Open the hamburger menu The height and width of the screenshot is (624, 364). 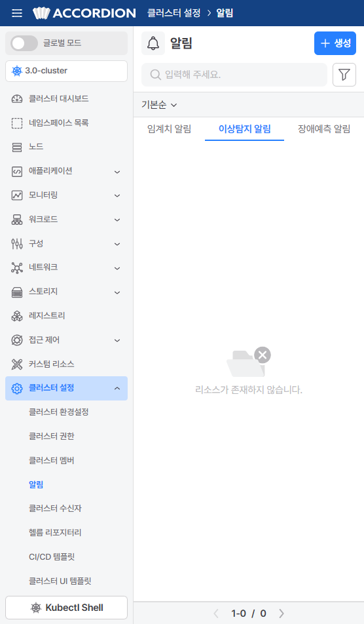[x=16, y=13]
